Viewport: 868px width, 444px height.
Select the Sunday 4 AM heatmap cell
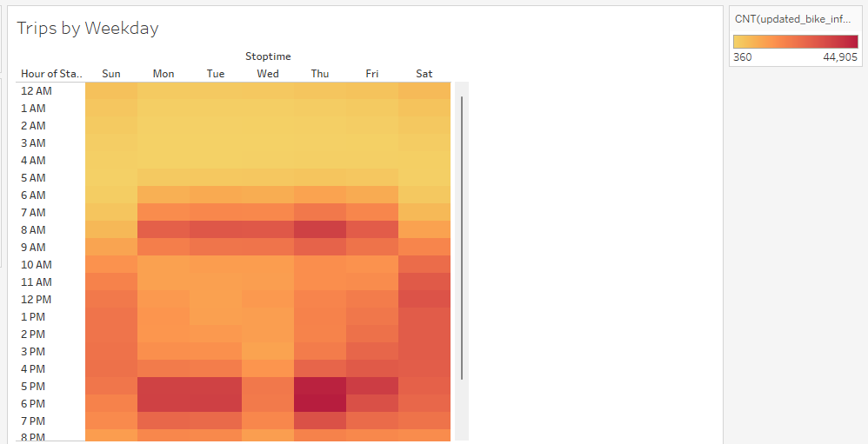coord(111,161)
